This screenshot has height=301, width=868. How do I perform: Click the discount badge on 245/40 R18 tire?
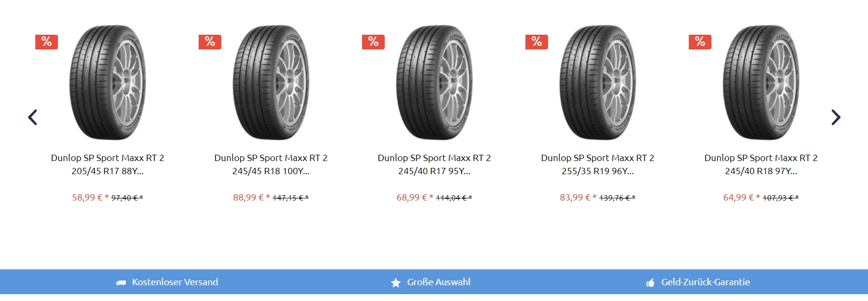tap(700, 42)
